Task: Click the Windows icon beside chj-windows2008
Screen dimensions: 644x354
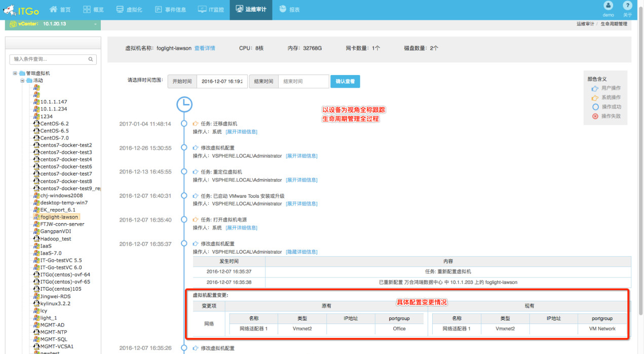Action: pyautogui.click(x=36, y=195)
